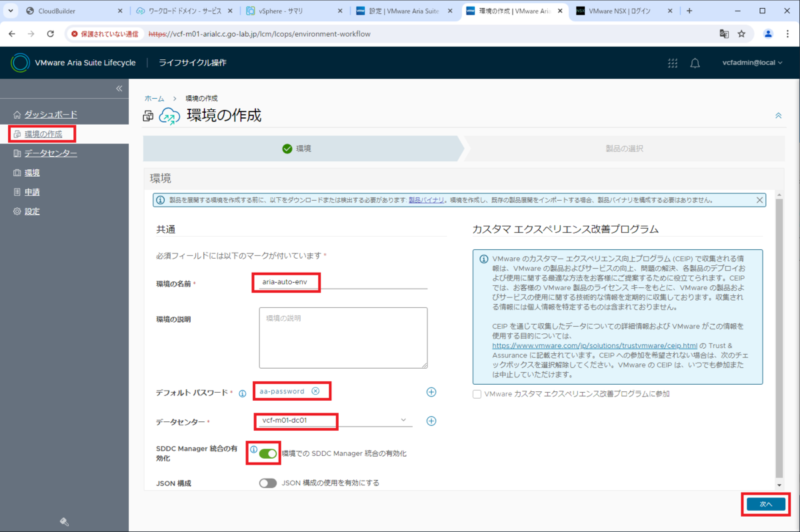Click the 次へ button
This screenshot has height=532, width=800.
(x=765, y=505)
